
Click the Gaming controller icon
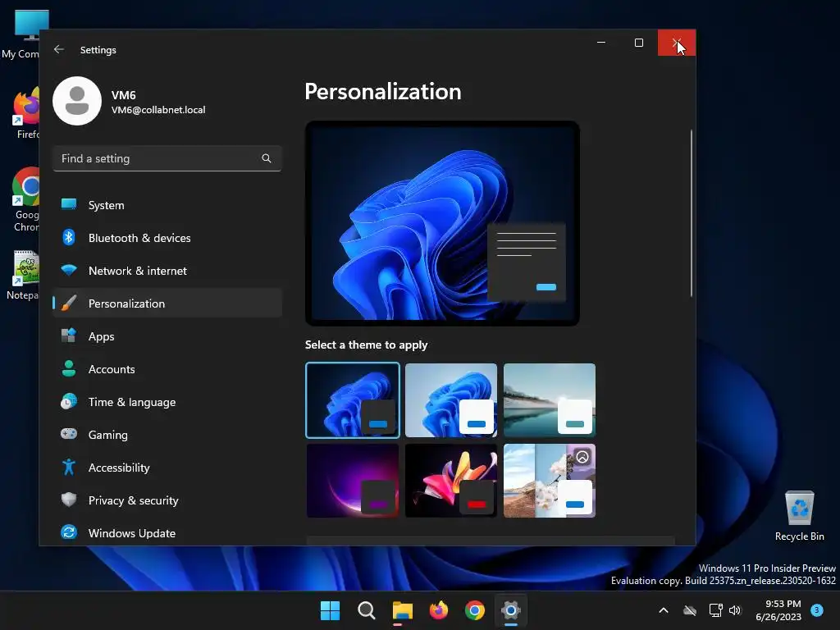click(x=69, y=434)
